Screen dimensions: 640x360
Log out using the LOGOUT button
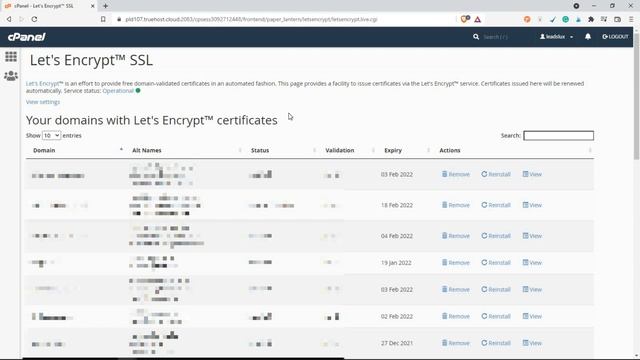tap(615, 37)
